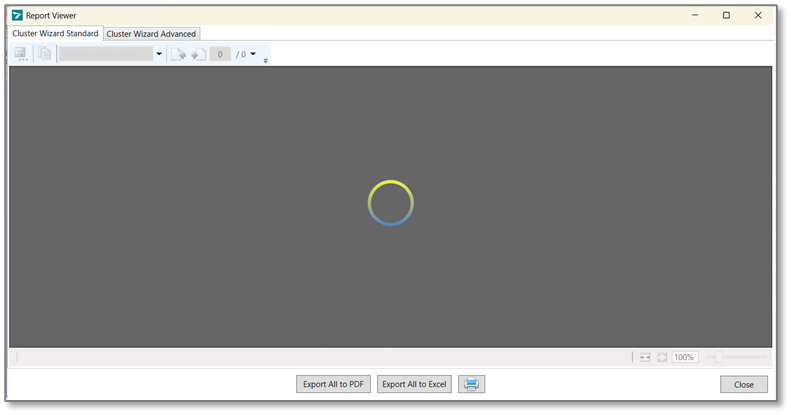Go to the next page

tap(198, 54)
